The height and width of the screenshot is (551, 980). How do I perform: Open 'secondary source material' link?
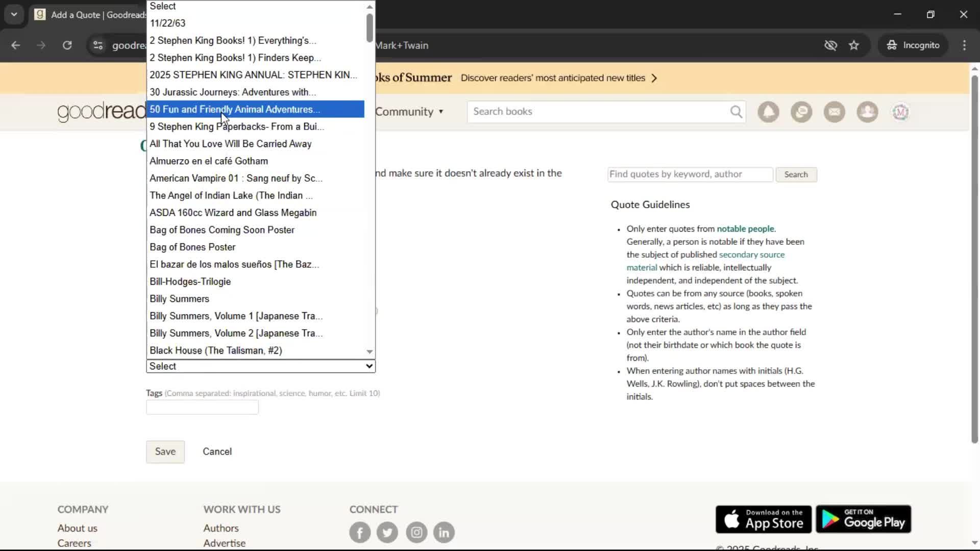coord(706,261)
